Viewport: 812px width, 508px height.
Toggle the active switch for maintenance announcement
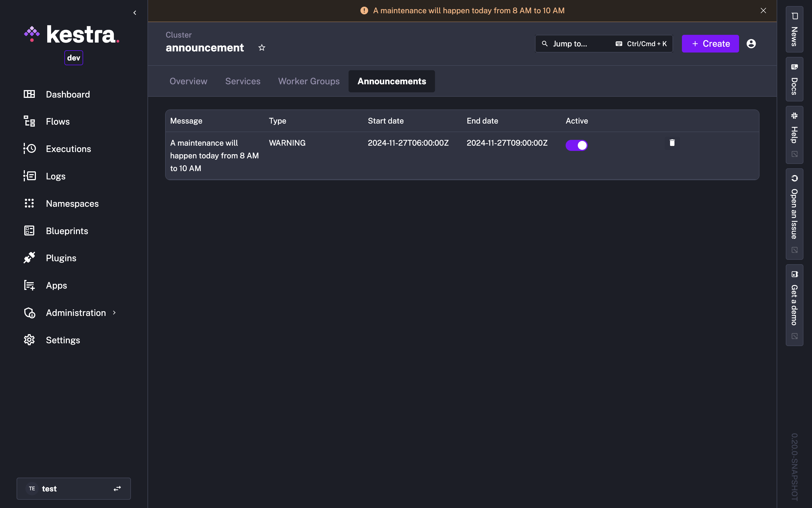tap(576, 145)
